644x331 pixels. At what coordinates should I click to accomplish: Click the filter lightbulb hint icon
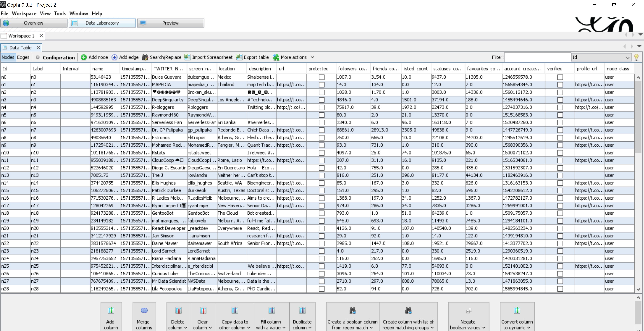[636, 57]
